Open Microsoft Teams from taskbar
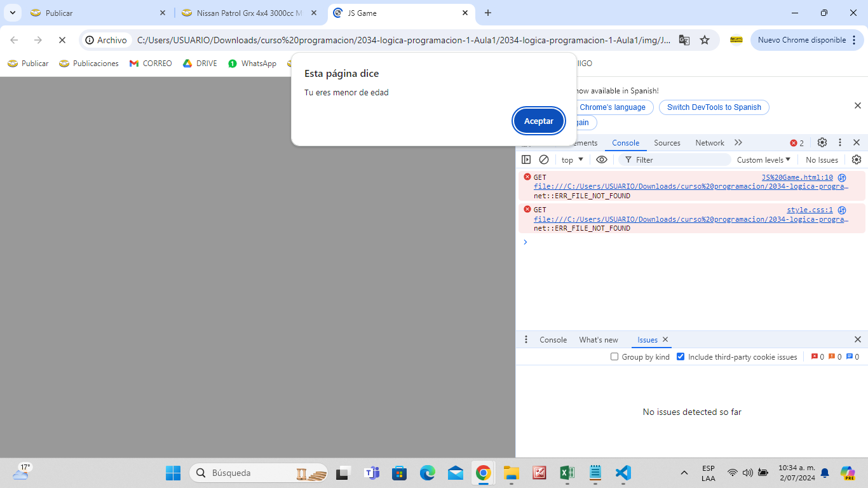The width and height of the screenshot is (868, 488). pos(371,473)
